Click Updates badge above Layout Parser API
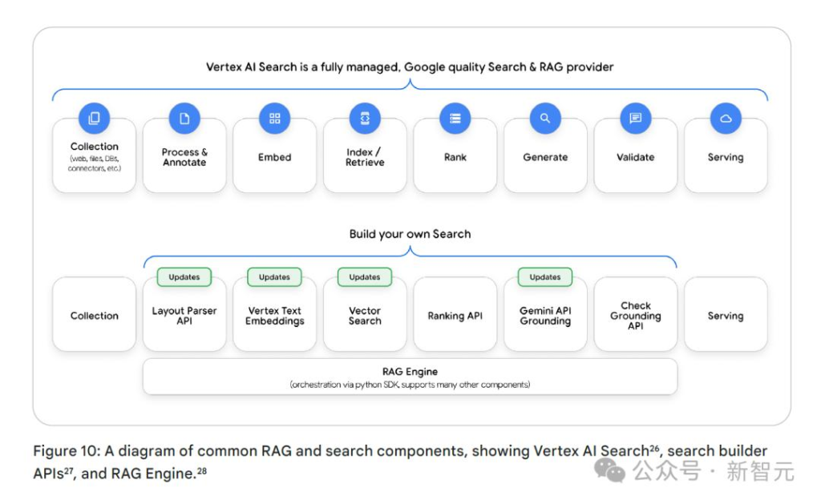Viewport: 821px width, 504px height. (x=184, y=277)
